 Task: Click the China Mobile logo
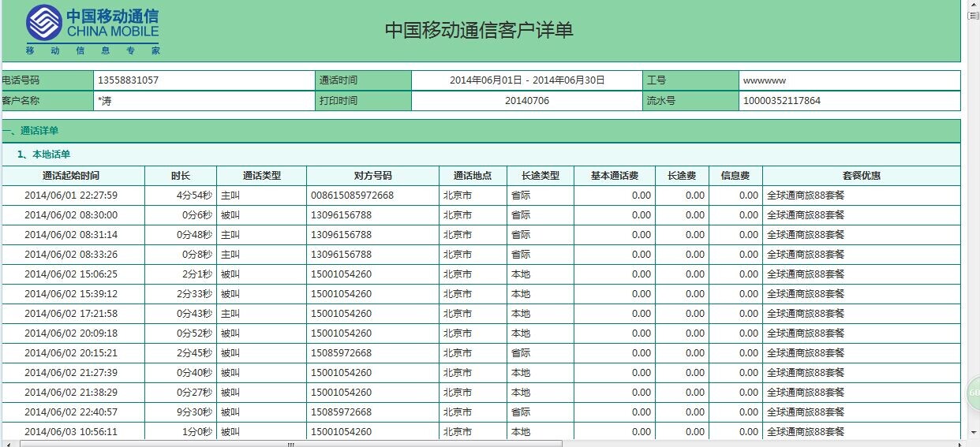pos(92,30)
